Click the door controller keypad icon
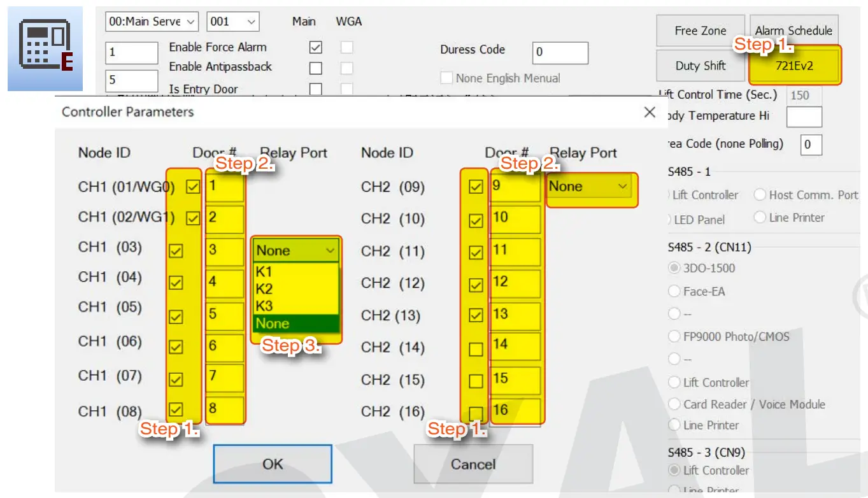Image resolution: width=868 pixels, height=498 pixels. pos(45,48)
